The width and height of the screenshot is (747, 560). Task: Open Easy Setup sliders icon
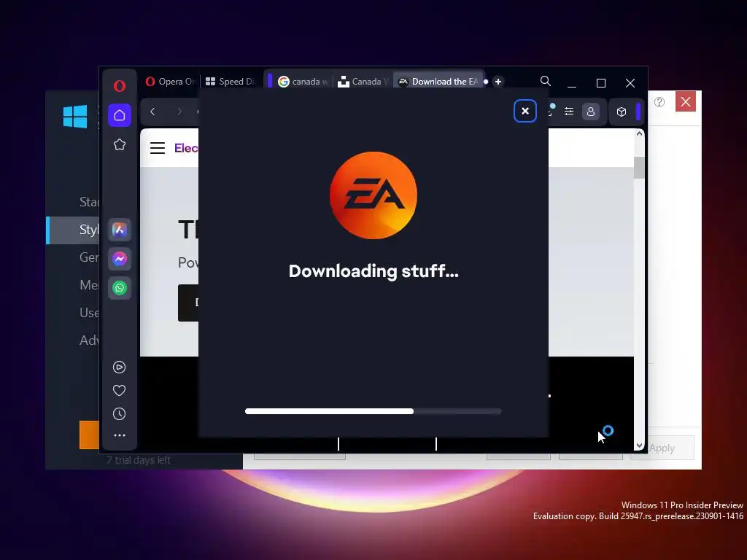click(x=569, y=112)
